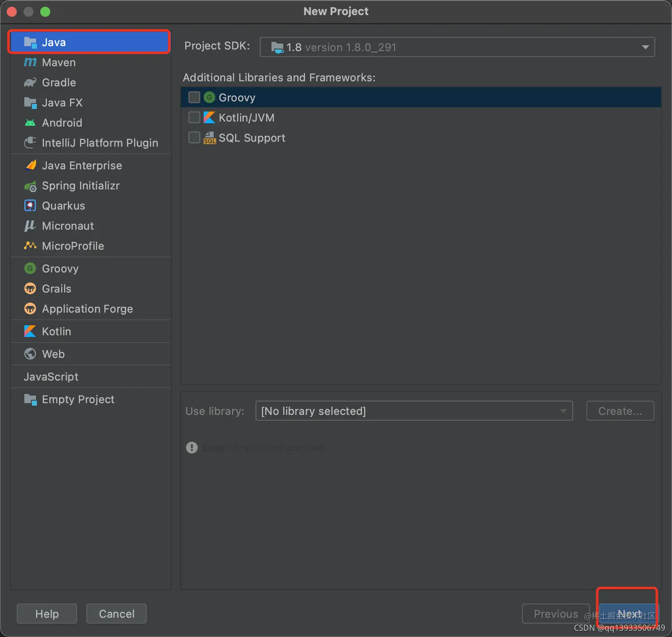Select Java Enterprise in sidebar

tap(91, 165)
